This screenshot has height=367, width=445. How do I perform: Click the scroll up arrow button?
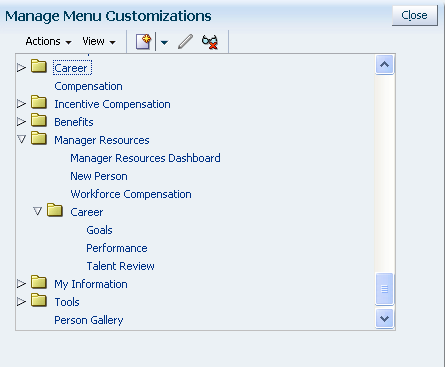pos(384,65)
